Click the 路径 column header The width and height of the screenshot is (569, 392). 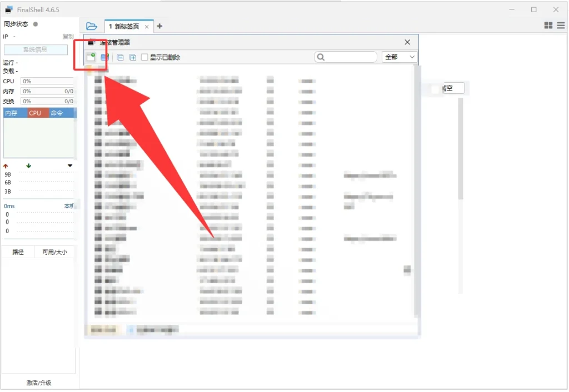point(18,252)
